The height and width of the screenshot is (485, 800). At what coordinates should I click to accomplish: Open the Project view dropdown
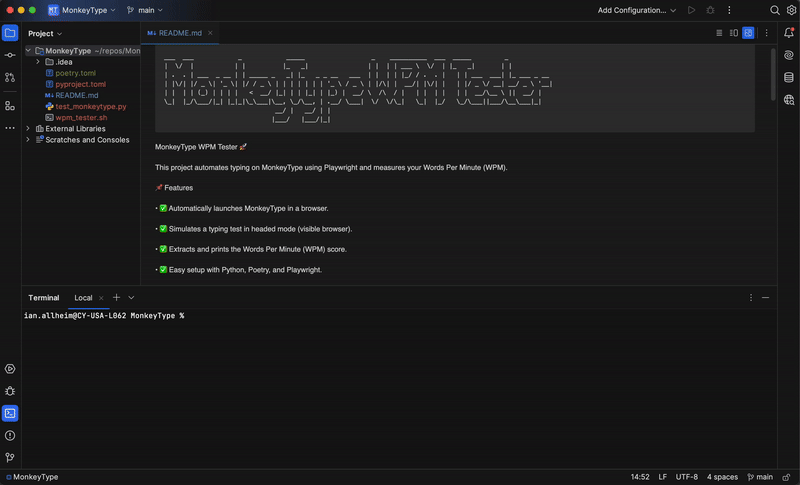[x=45, y=34]
